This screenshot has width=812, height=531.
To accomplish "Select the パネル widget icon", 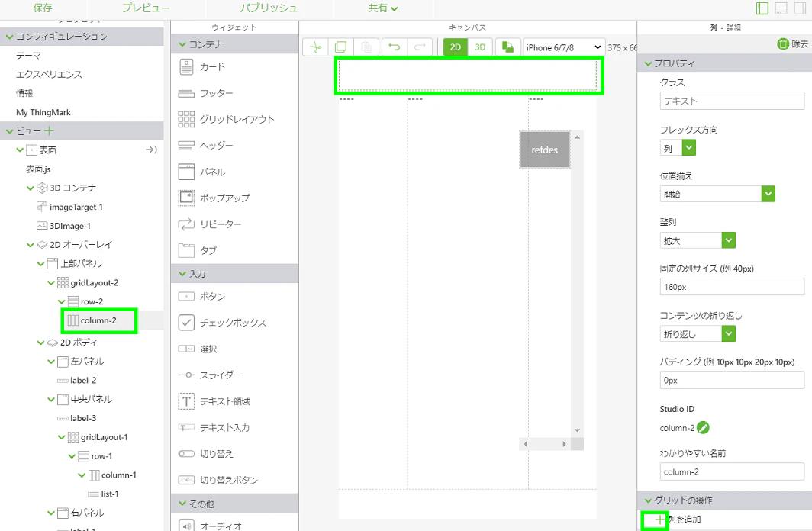I will (x=186, y=172).
